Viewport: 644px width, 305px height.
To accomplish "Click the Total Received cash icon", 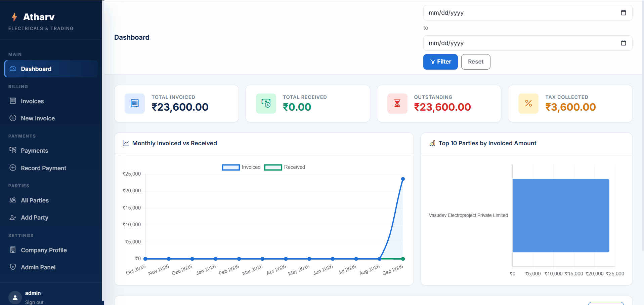I will coord(266,104).
